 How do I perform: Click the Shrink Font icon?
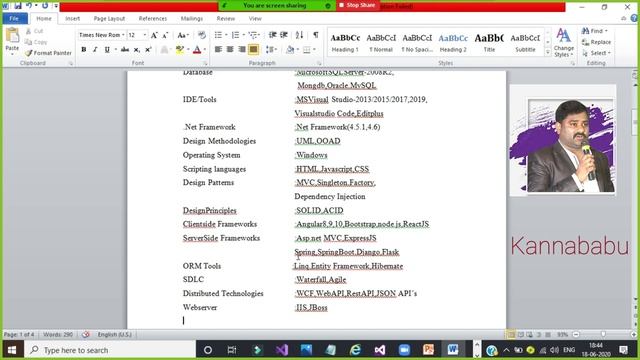click(165, 36)
